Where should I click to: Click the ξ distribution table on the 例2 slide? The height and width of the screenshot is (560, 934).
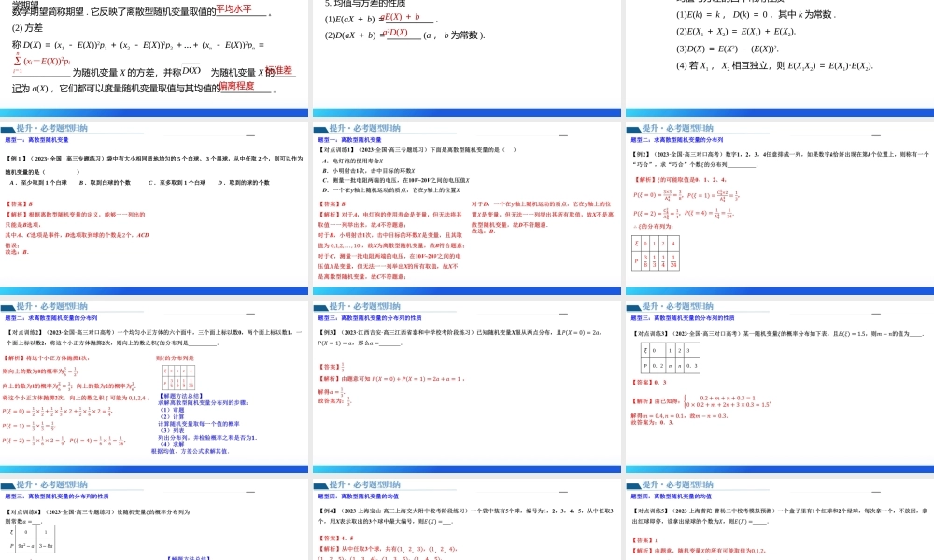[656, 253]
